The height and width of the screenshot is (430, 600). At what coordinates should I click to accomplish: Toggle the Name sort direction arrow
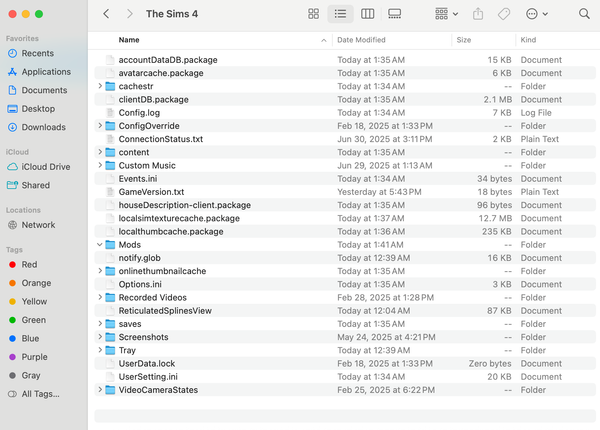pyautogui.click(x=324, y=40)
